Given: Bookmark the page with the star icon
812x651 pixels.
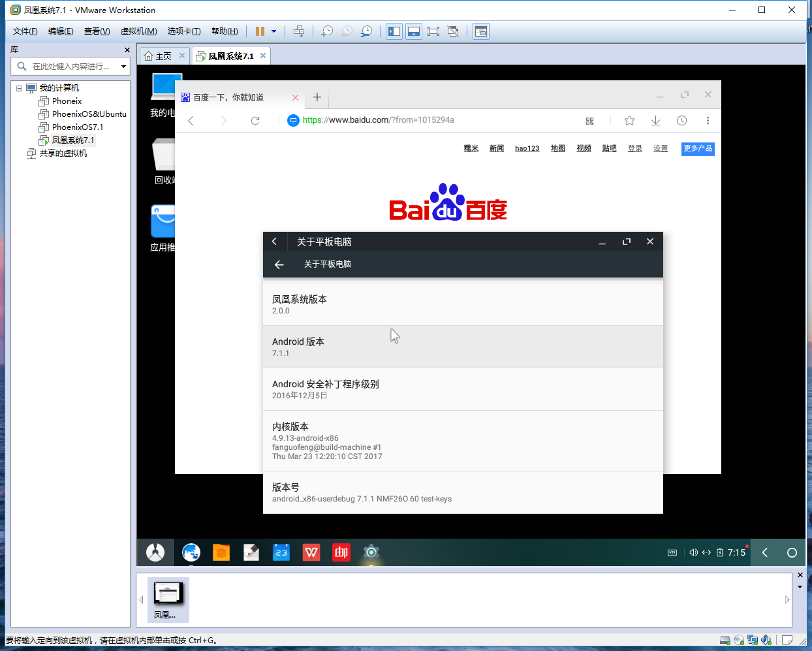Looking at the screenshot, I should 629,121.
